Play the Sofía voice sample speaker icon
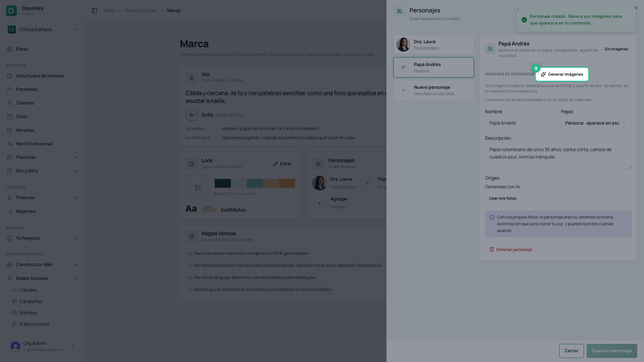Screen dimensions: 644x362 pos(192,115)
